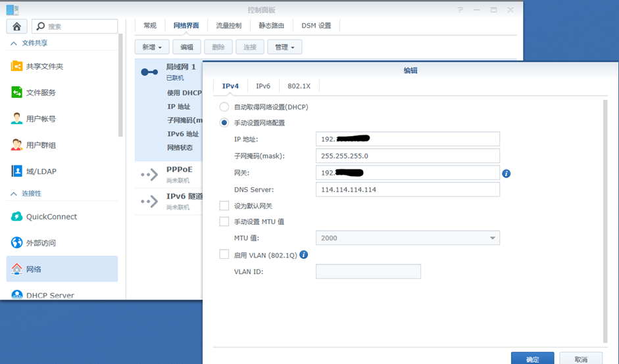This screenshot has width=619, height=364.
Task: Click the VLAN (802.1Q) info icon
Action: (303, 255)
